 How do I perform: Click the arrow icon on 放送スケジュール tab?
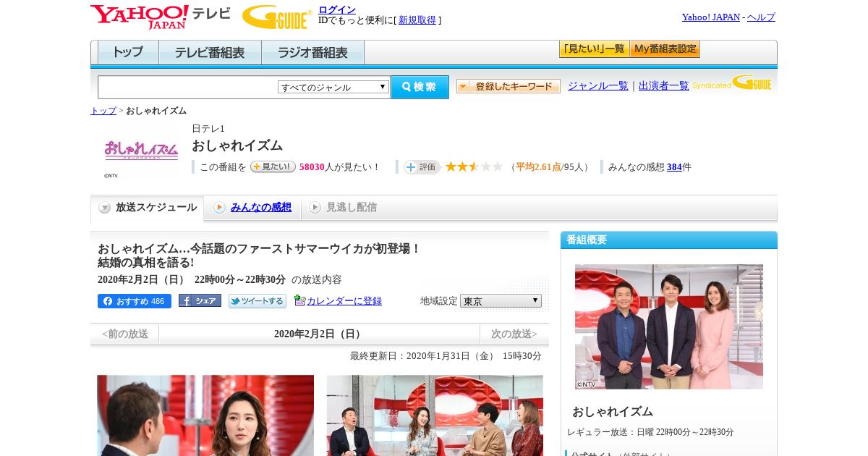click(x=105, y=208)
